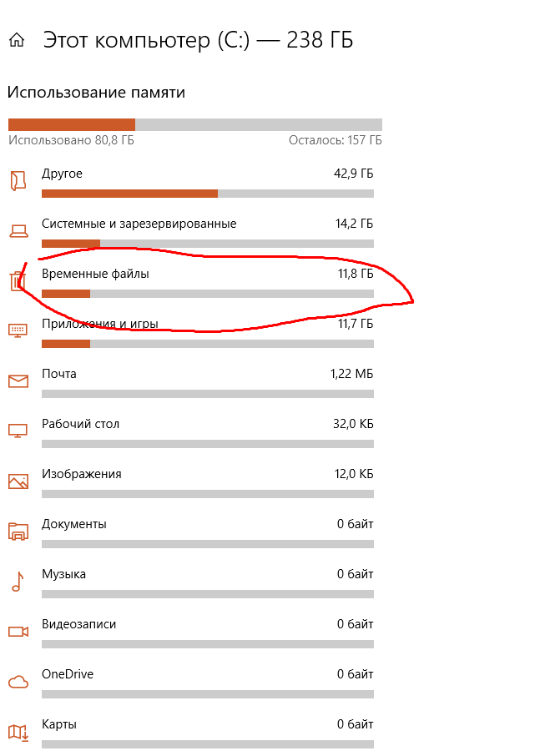Open the Системные и зарезервированные label
This screenshot has width=545, height=756.
click(x=139, y=224)
